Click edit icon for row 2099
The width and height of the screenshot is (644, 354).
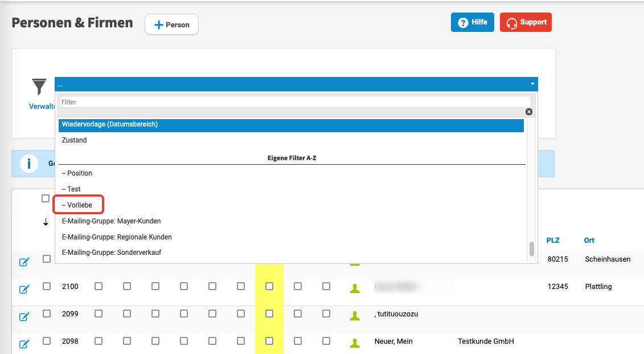pyautogui.click(x=24, y=316)
